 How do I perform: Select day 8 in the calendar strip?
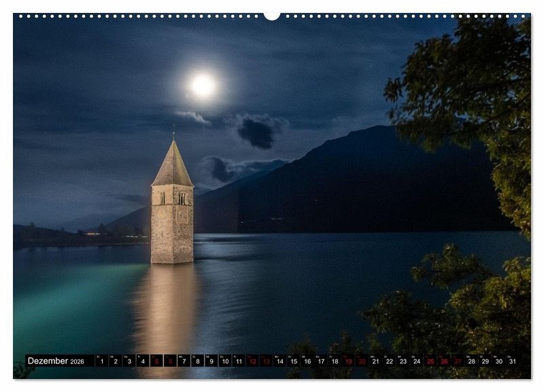[198, 361]
